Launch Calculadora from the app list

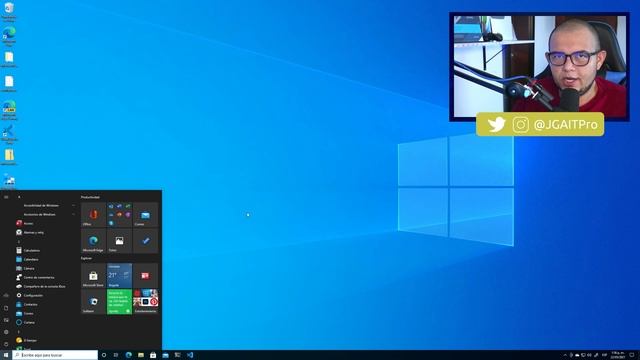(x=46, y=250)
